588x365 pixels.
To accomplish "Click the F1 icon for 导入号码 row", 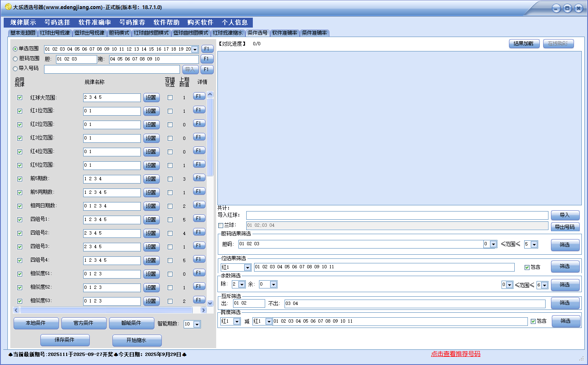I will point(207,70).
